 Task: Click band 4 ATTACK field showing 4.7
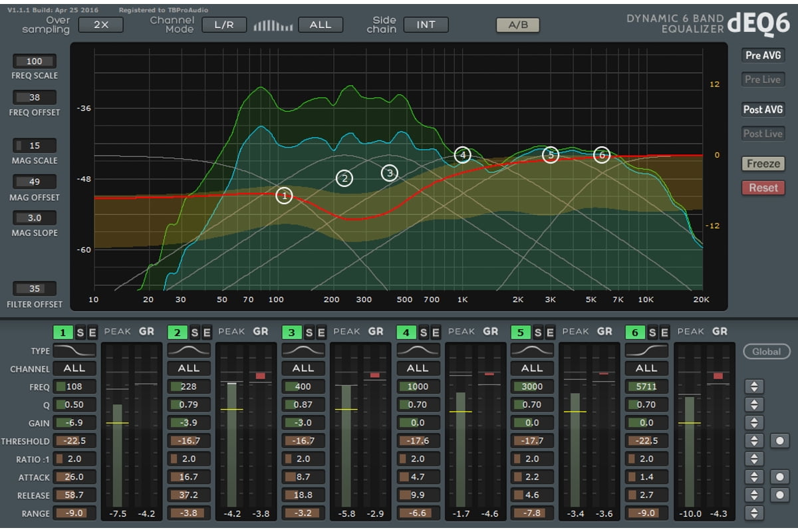tap(418, 477)
